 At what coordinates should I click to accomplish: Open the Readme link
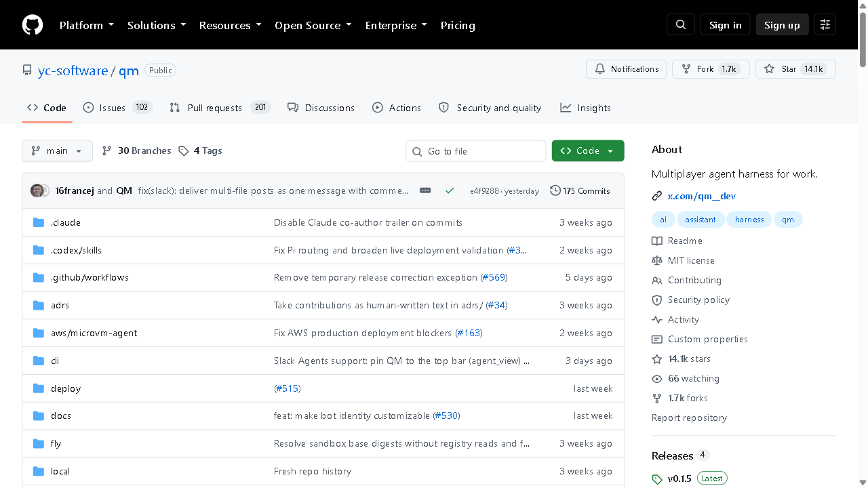coord(677,241)
